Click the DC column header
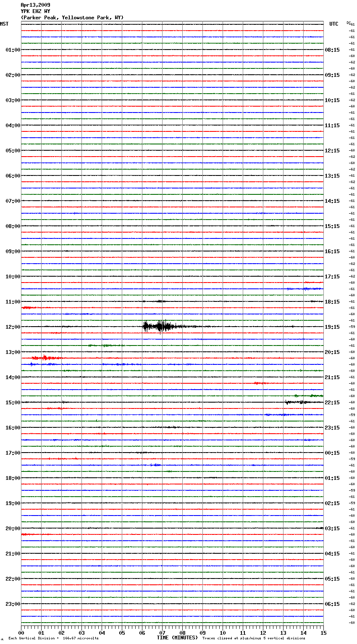 (349, 23)
